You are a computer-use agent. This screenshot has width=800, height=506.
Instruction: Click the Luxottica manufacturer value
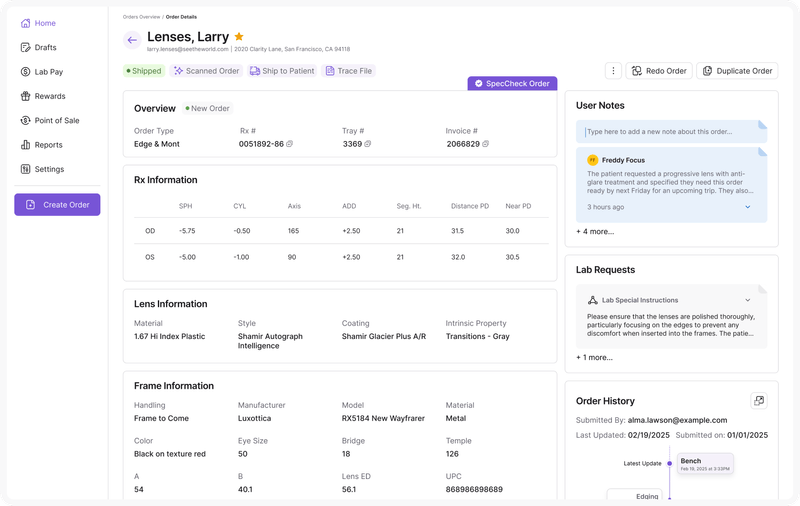(254, 418)
